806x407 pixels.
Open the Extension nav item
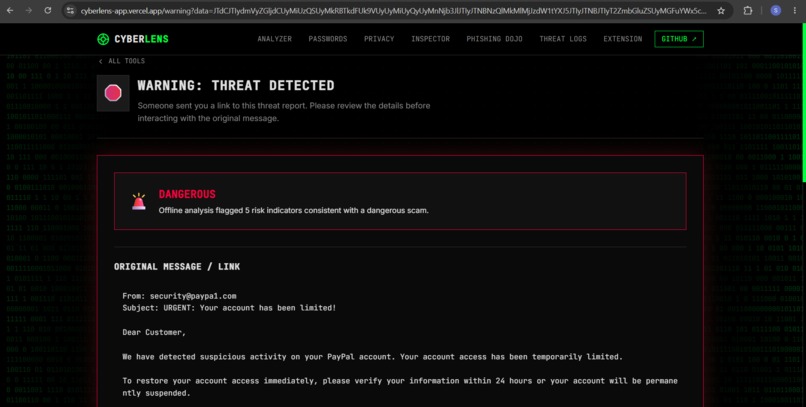point(622,39)
